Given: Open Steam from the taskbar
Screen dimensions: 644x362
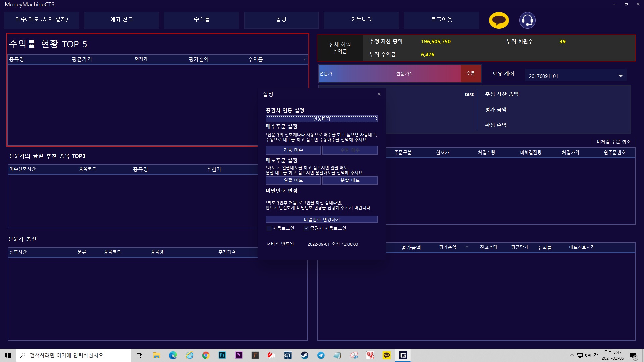Looking at the screenshot, I should pyautogui.click(x=304, y=355).
